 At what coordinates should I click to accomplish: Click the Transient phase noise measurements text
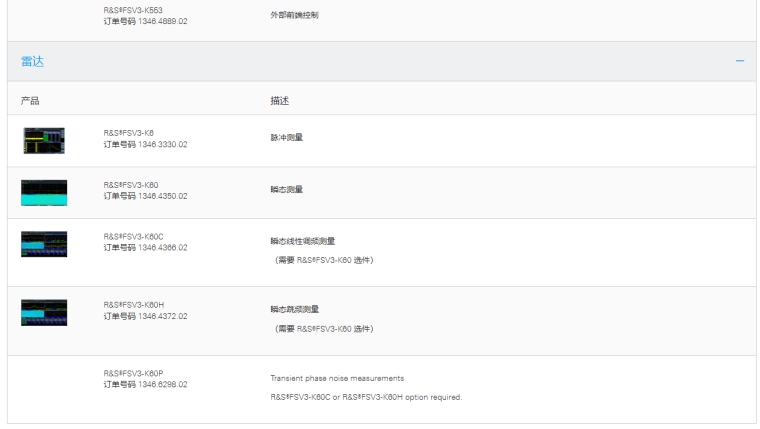coord(336,378)
